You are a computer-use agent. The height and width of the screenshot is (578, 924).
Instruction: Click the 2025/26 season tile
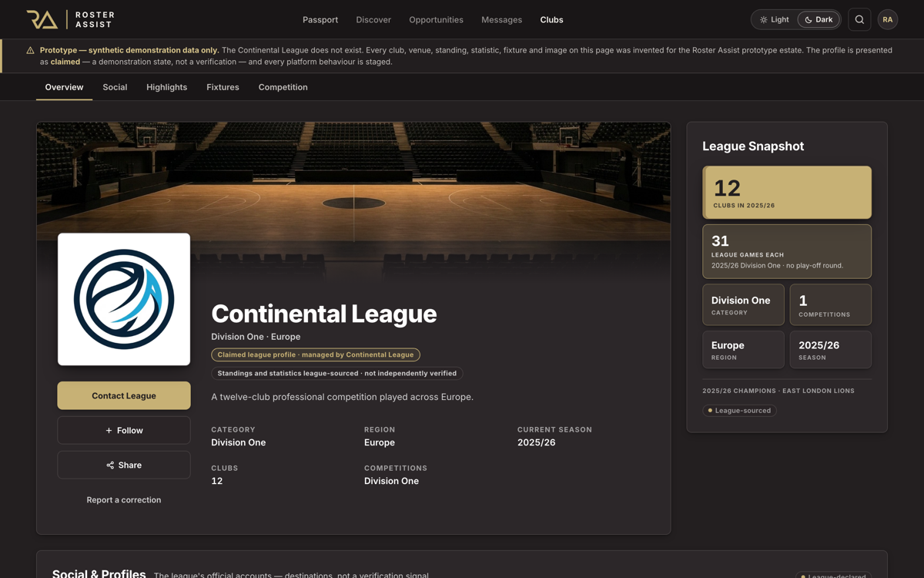point(831,349)
